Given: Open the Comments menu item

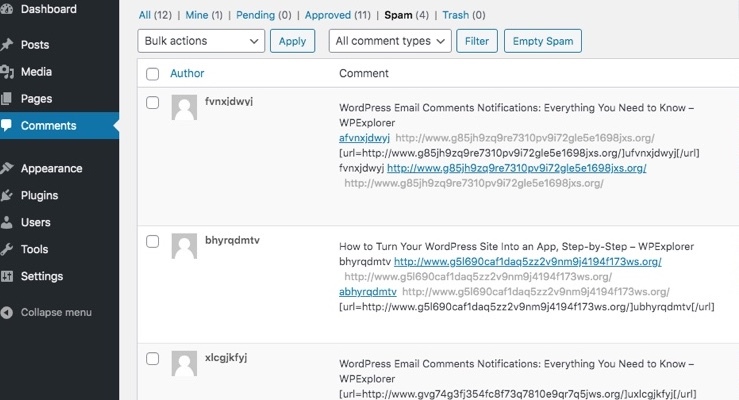Looking at the screenshot, I should tap(48, 126).
